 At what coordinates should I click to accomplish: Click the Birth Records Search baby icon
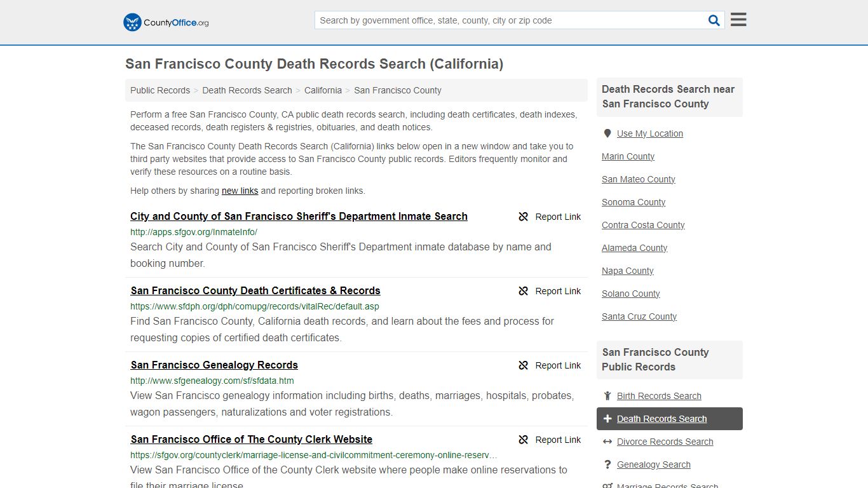tap(607, 396)
